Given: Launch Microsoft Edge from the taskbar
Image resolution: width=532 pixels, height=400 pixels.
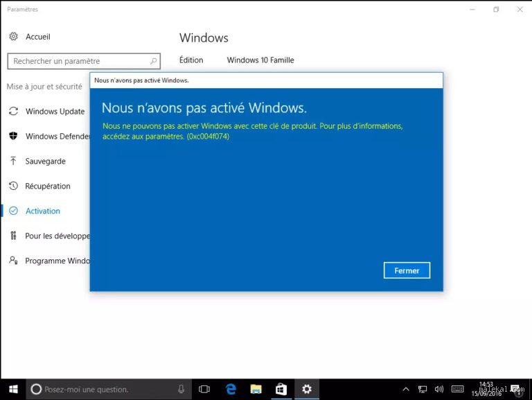Looking at the screenshot, I should [231, 389].
